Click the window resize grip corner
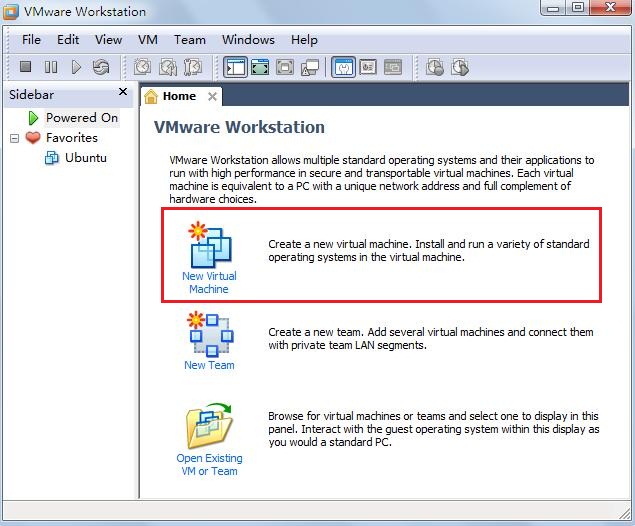635x526 pixels. (x=624, y=513)
